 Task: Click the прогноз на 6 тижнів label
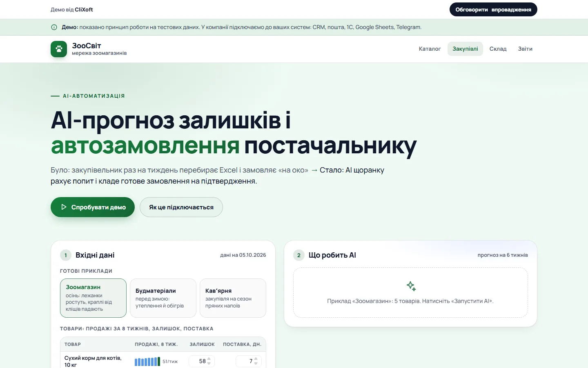503,255
